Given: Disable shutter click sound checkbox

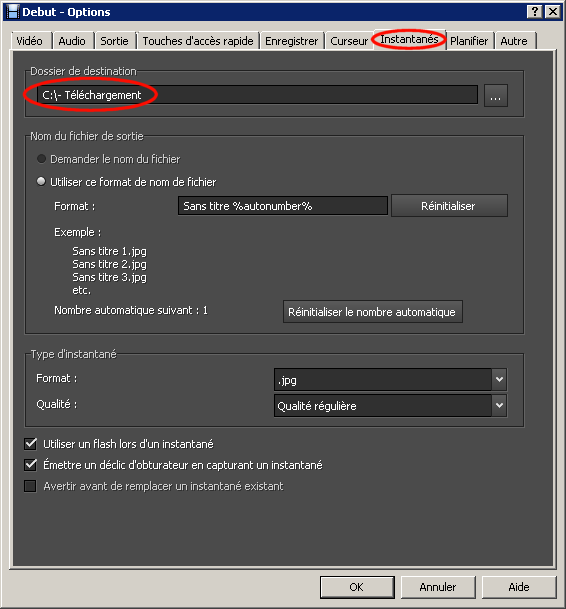Looking at the screenshot, I should click(30, 465).
